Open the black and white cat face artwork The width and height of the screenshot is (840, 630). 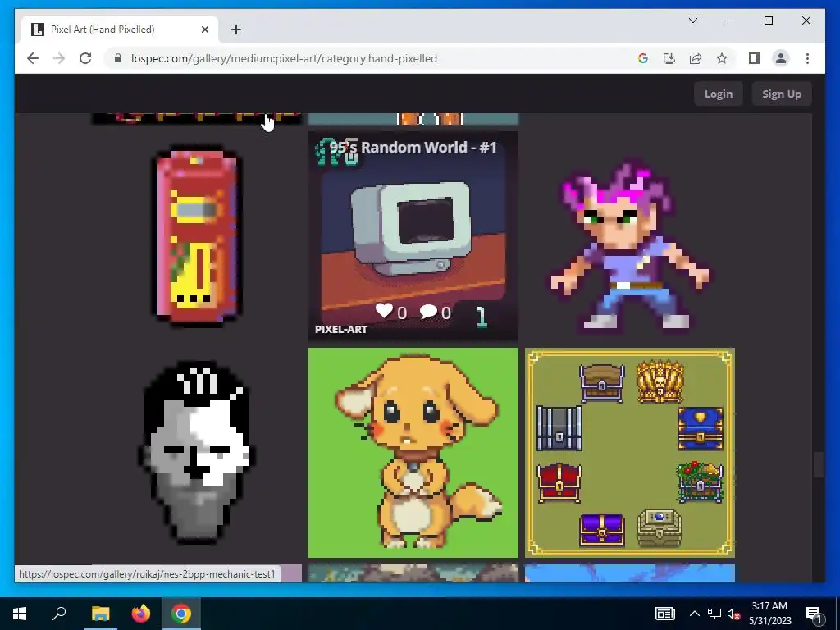pyautogui.click(x=197, y=453)
